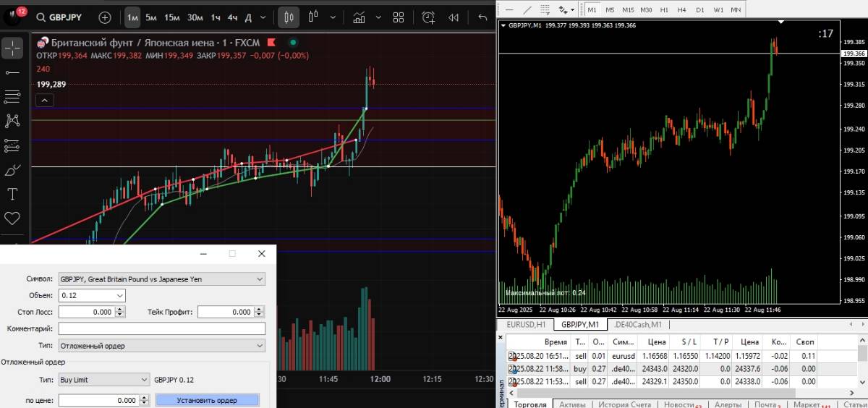Start bar replay rewind icon
Image resolution: width=868 pixels, height=408 pixels.
[x=454, y=17]
